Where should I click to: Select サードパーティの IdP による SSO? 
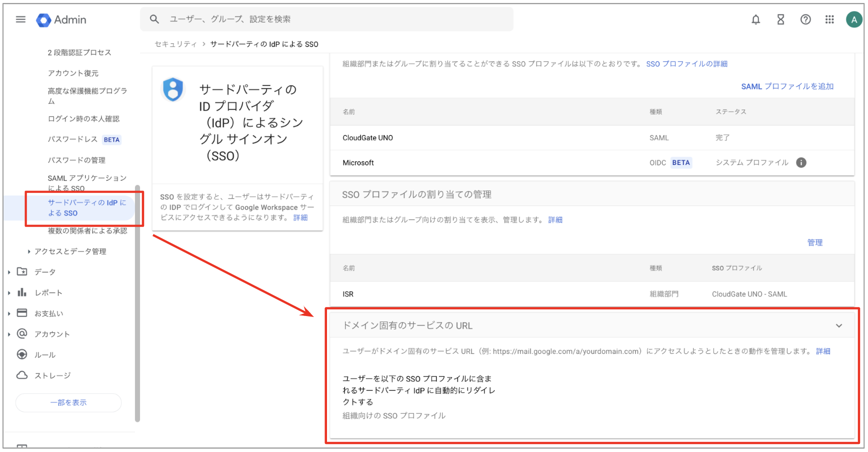pyautogui.click(x=87, y=207)
